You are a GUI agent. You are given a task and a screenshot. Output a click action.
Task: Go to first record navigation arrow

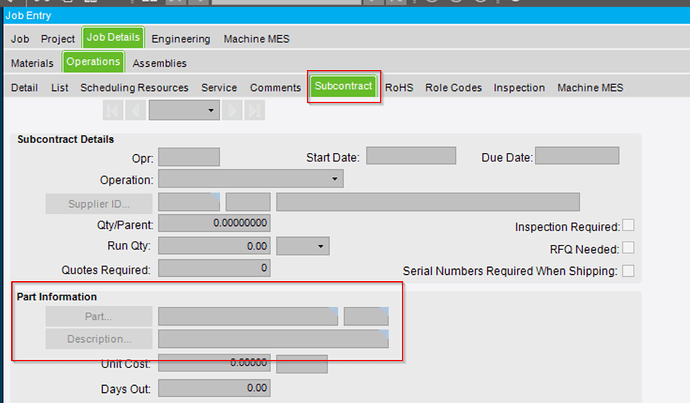113,110
